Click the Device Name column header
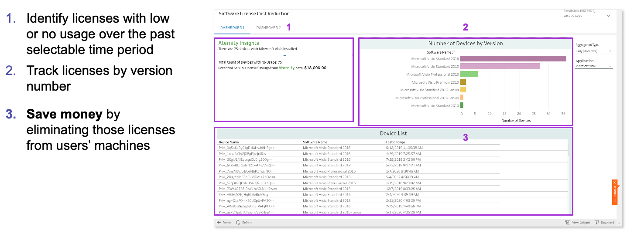The height and width of the screenshot is (237, 644). tap(229, 142)
